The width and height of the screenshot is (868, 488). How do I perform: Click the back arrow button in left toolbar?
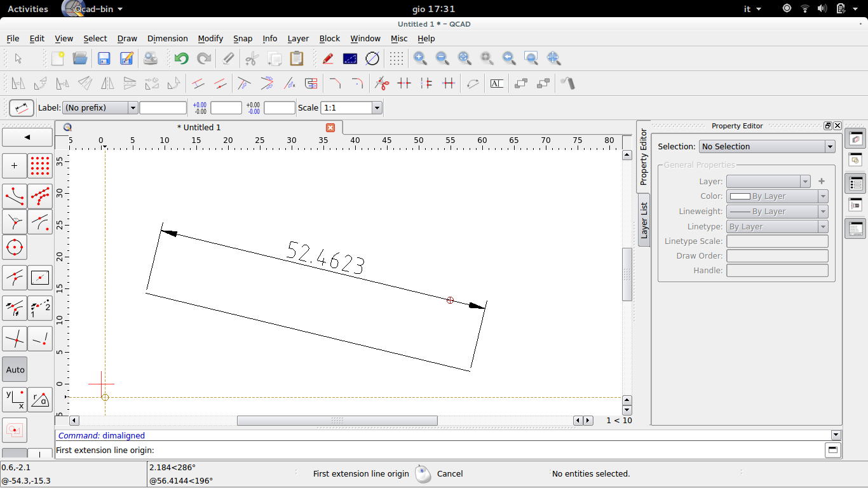(27, 137)
